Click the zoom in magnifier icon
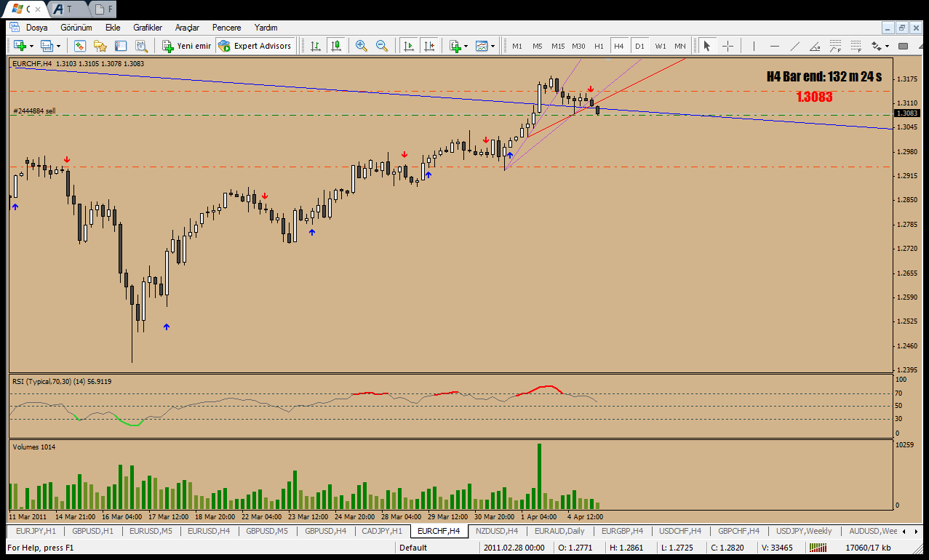The height and width of the screenshot is (560, 929). pos(362,46)
